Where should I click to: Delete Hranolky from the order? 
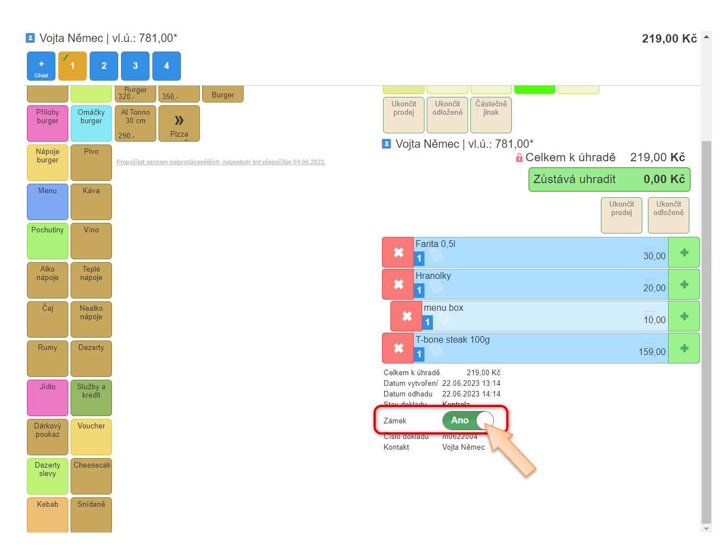coord(398,284)
